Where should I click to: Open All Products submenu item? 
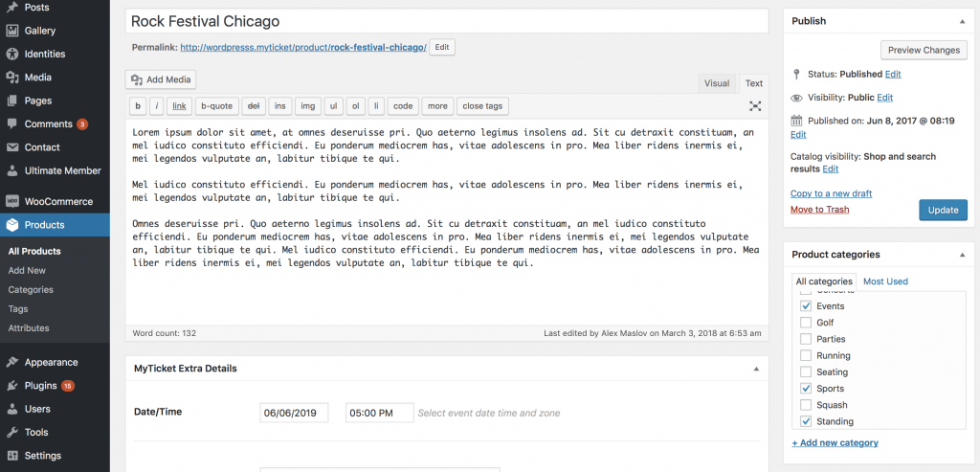tap(34, 251)
